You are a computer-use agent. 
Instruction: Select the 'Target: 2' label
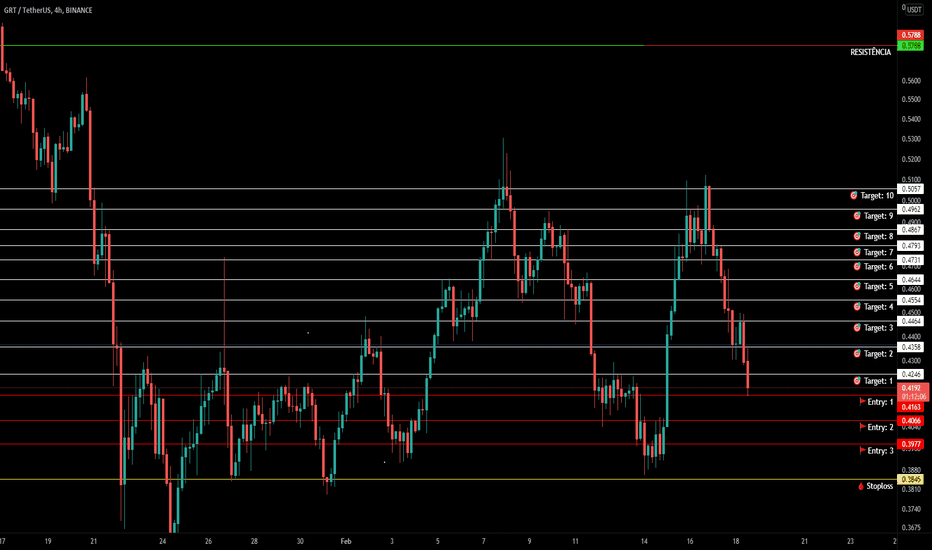click(879, 354)
